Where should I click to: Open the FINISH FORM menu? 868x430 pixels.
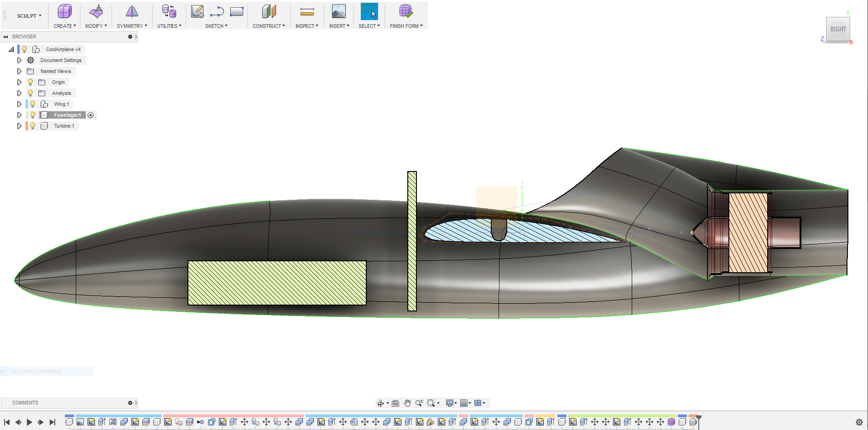pyautogui.click(x=406, y=26)
